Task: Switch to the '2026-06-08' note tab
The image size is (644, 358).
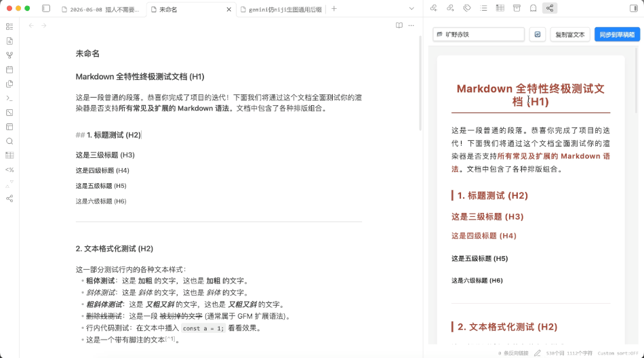Action: tap(101, 9)
